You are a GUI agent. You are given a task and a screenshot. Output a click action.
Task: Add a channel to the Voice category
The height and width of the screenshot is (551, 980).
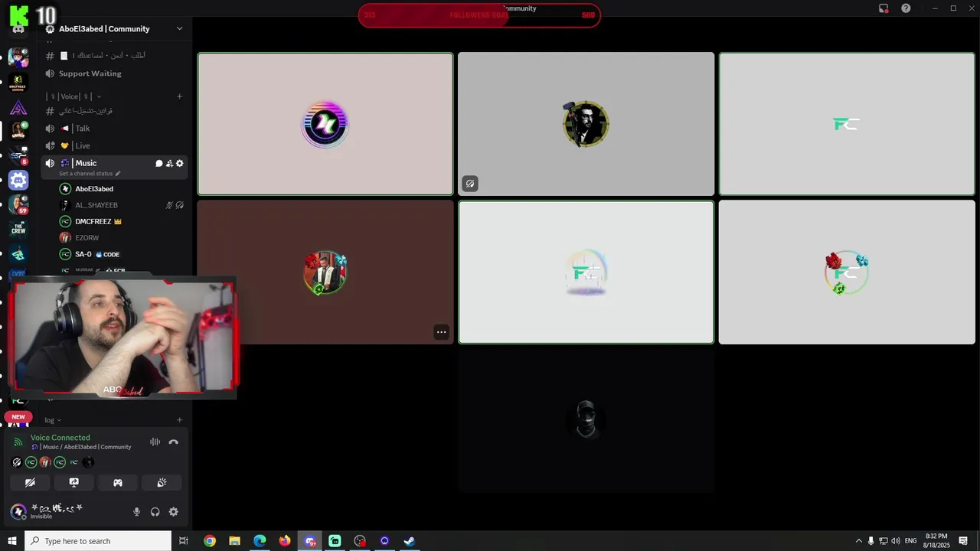pyautogui.click(x=180, y=96)
